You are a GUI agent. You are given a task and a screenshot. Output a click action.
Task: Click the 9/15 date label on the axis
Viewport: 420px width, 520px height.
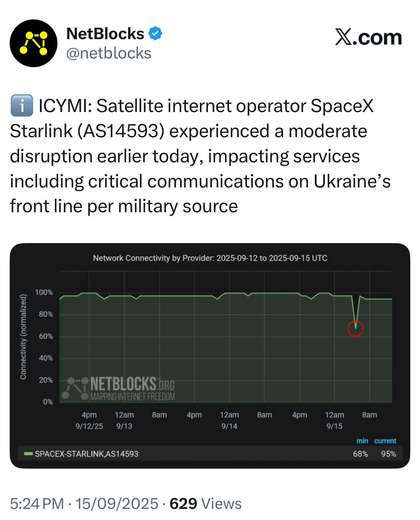[334, 426]
